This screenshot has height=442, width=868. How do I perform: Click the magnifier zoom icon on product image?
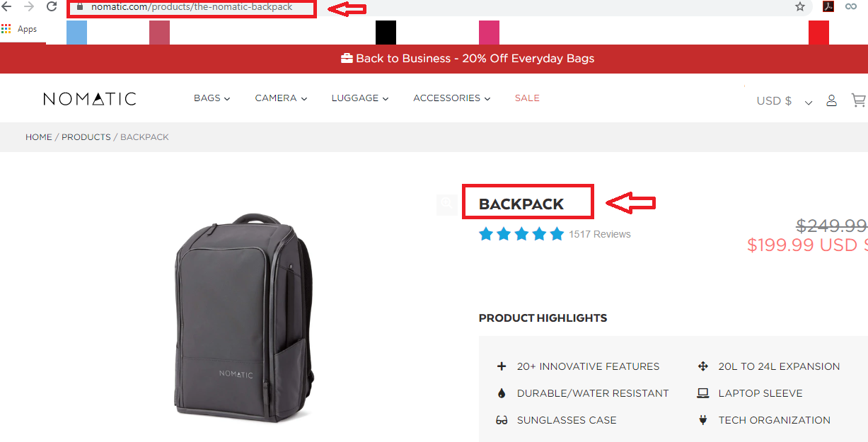pyautogui.click(x=446, y=204)
